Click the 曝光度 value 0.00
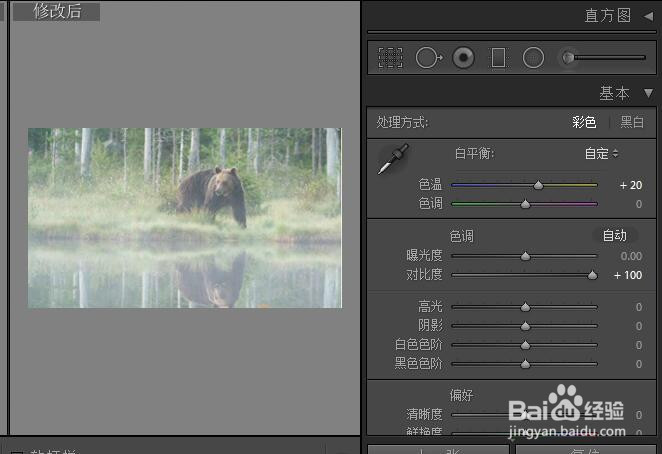662x454 pixels. [x=631, y=256]
